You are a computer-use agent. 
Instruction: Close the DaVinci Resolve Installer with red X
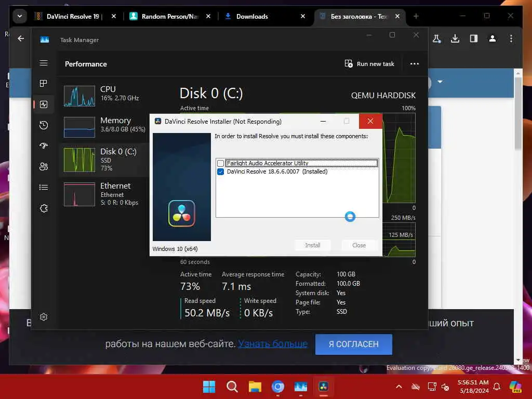coord(370,121)
